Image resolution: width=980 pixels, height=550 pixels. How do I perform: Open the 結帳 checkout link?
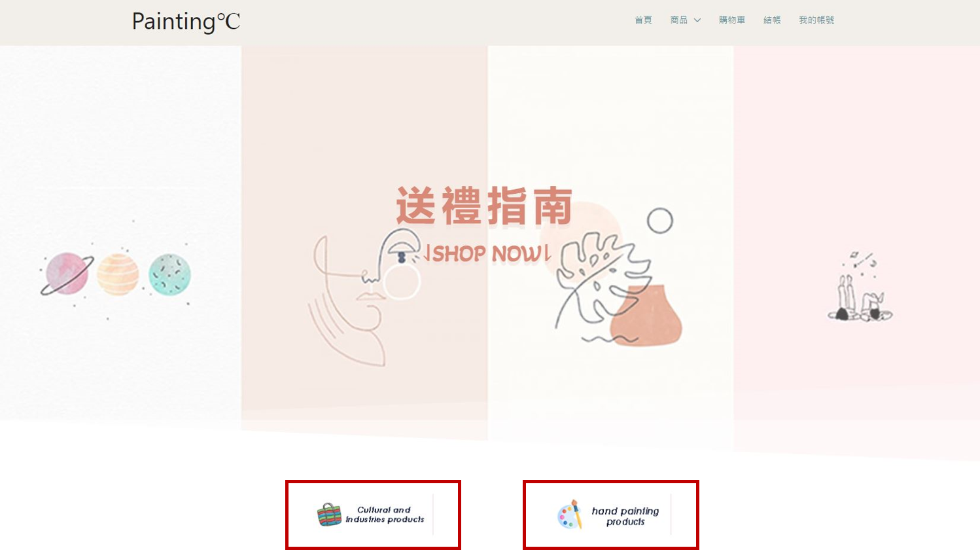(772, 20)
